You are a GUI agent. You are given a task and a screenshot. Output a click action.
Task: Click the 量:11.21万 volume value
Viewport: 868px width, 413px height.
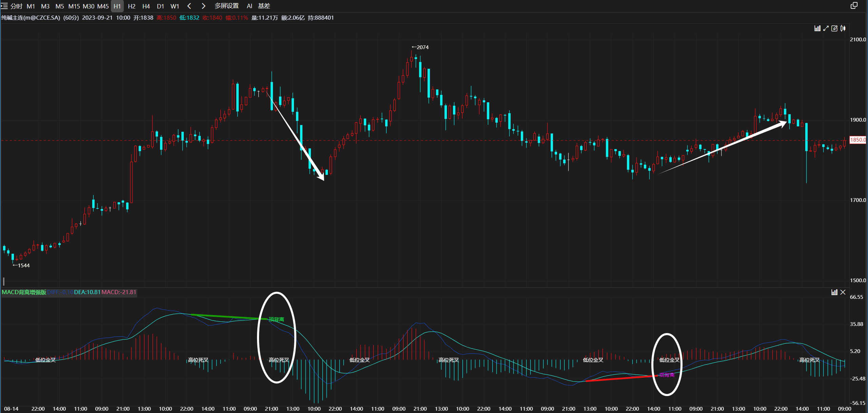[x=264, y=18]
